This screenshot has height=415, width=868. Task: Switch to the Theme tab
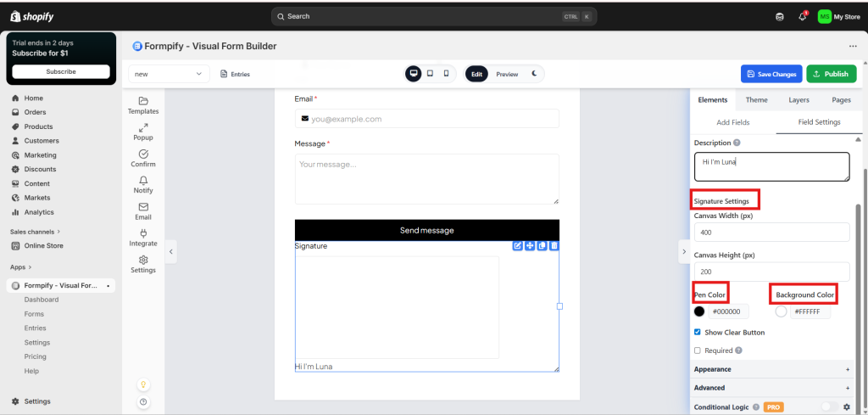756,100
